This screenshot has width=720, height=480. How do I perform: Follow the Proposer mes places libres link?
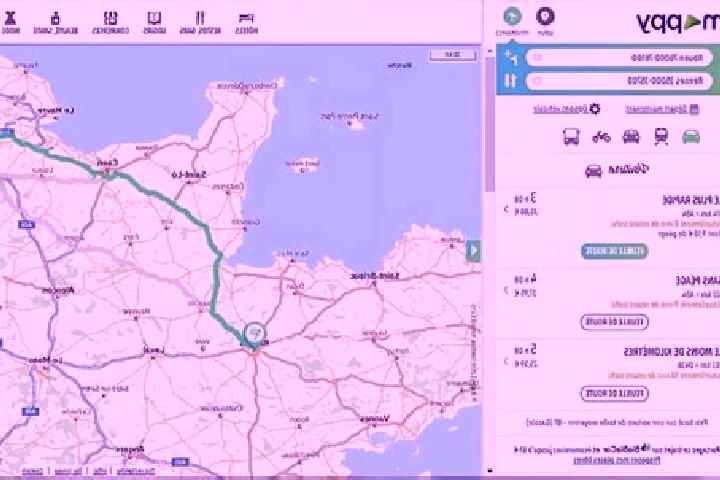(617, 459)
